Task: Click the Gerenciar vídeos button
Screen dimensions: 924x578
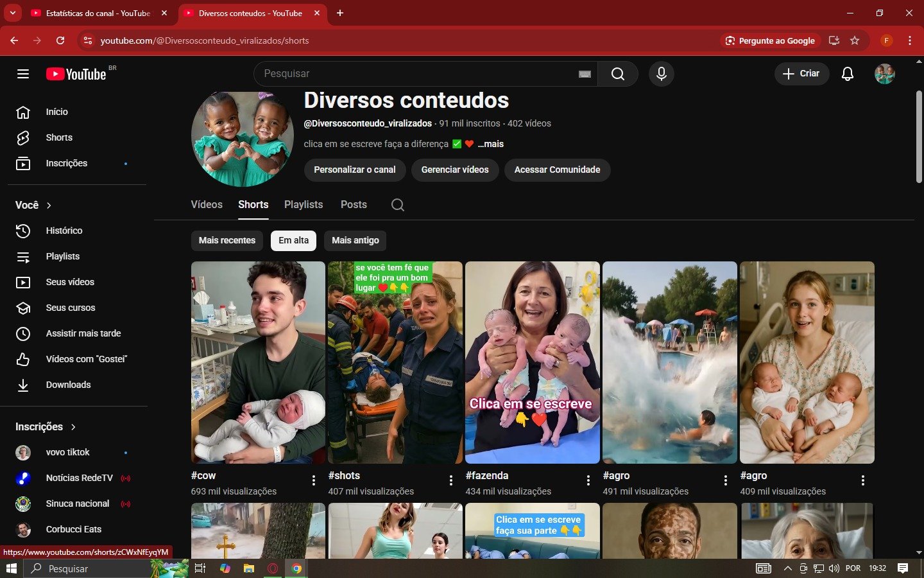Action: coord(454,170)
